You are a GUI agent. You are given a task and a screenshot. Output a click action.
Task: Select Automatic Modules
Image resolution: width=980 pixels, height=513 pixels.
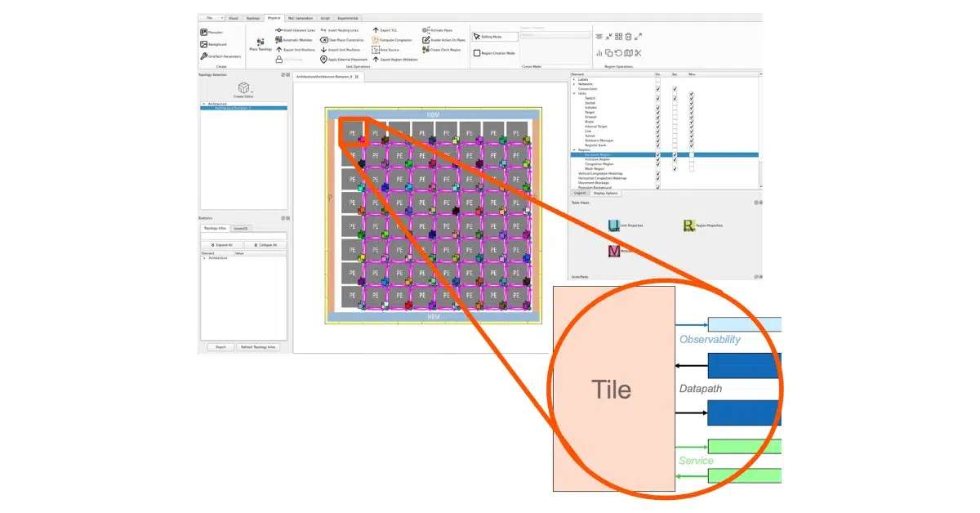point(294,39)
